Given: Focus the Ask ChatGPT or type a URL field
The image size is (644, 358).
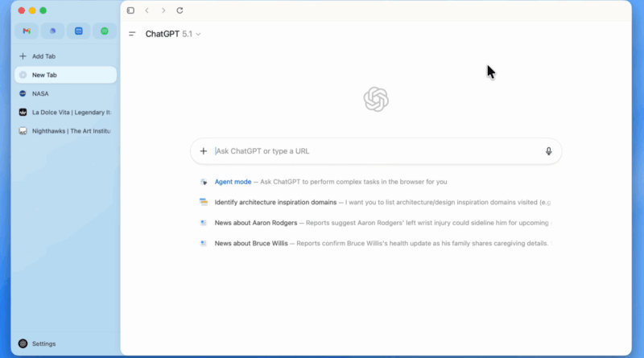Looking at the screenshot, I should (x=376, y=151).
